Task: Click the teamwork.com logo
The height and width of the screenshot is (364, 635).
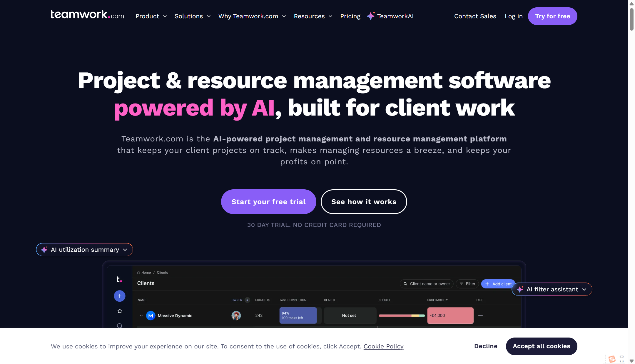Action: (x=87, y=15)
